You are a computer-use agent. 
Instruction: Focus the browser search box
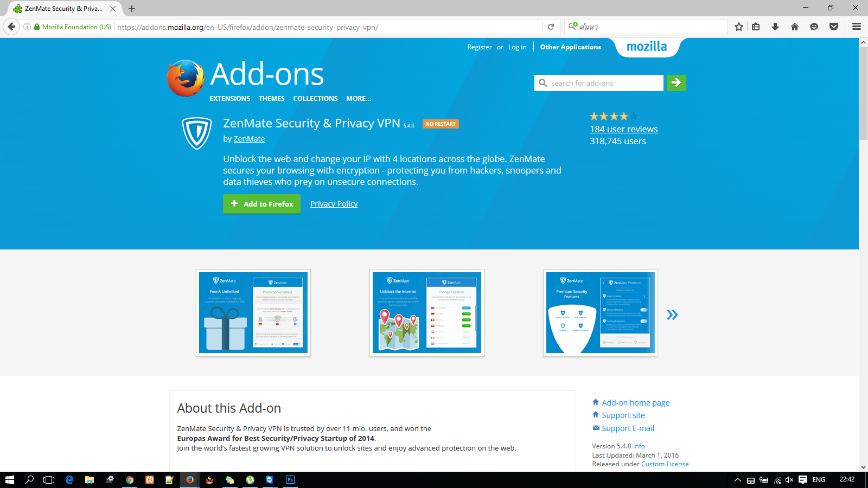[646, 27]
